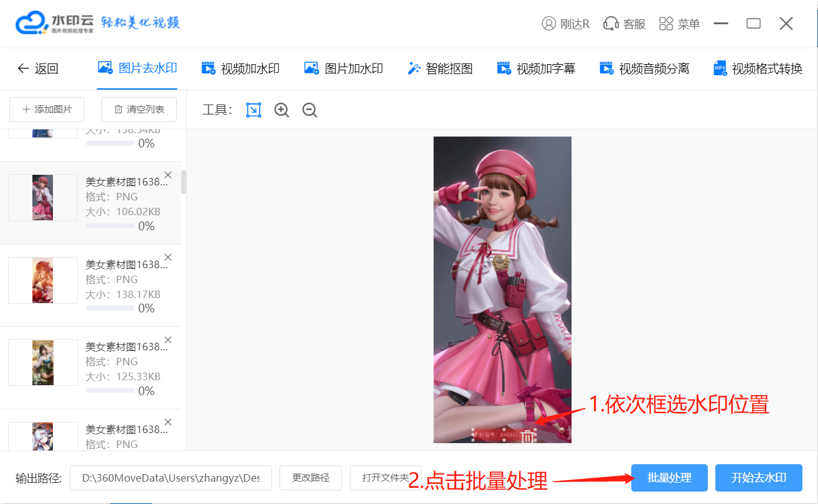Viewport: 818px width, 504px height.
Task: Open the user account 刚达R
Action: pyautogui.click(x=565, y=24)
